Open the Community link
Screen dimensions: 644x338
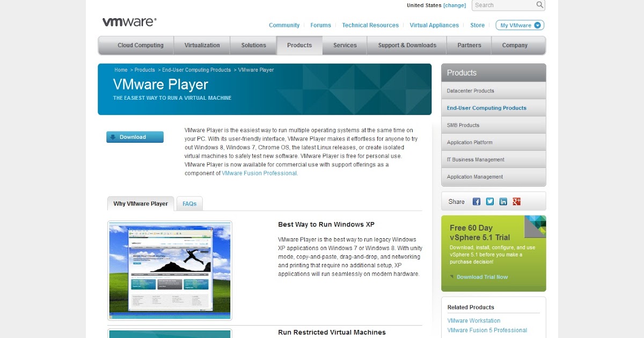point(284,25)
